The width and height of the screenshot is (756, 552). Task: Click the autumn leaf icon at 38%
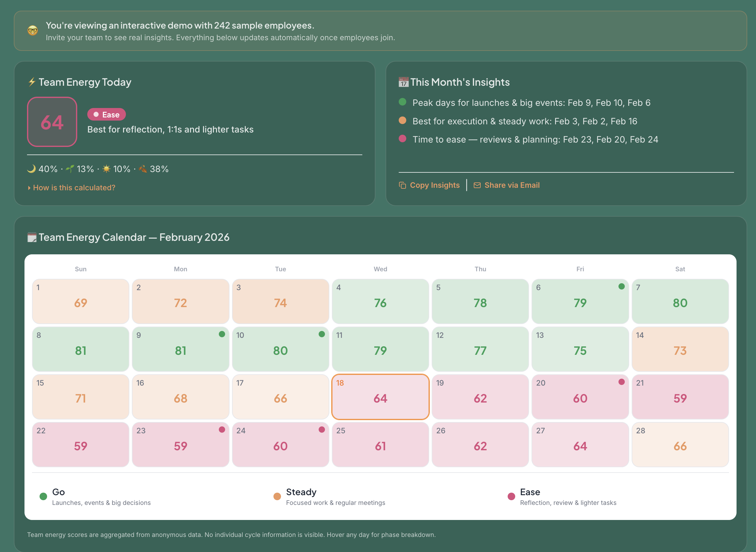tap(143, 169)
